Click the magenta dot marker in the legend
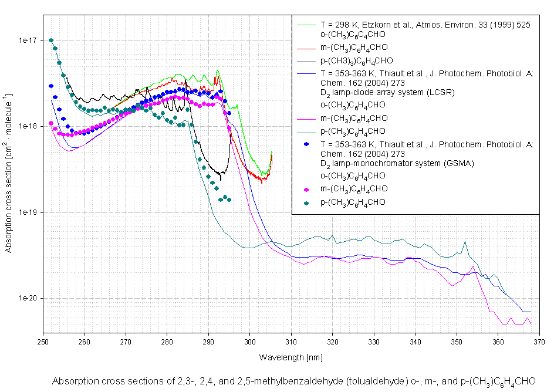Screen dimensions: 554x392 (x=305, y=190)
